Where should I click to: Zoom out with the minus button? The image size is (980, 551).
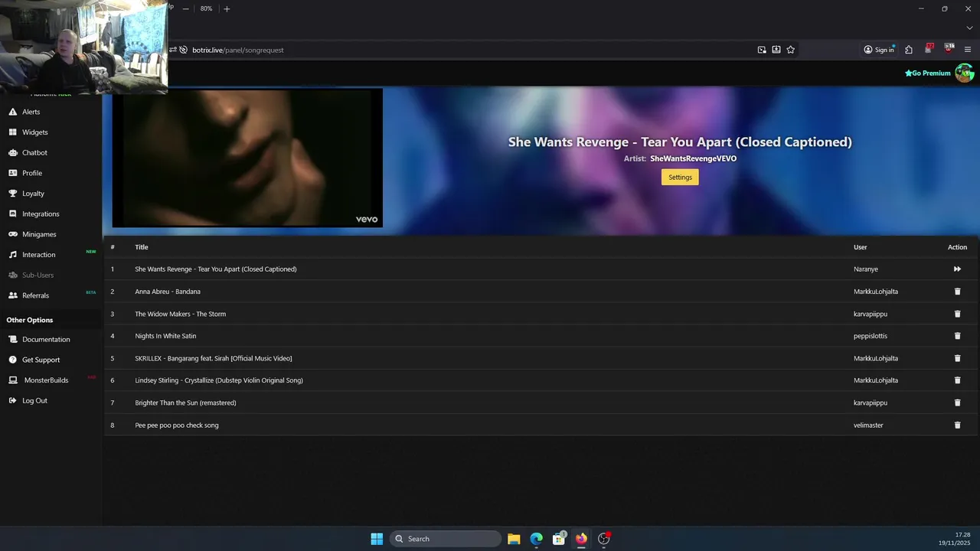point(185,9)
